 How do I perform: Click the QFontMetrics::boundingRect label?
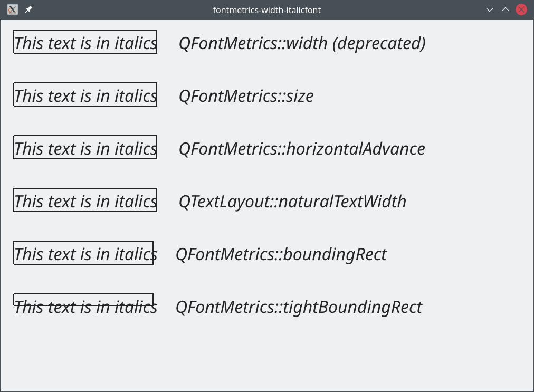(x=281, y=254)
